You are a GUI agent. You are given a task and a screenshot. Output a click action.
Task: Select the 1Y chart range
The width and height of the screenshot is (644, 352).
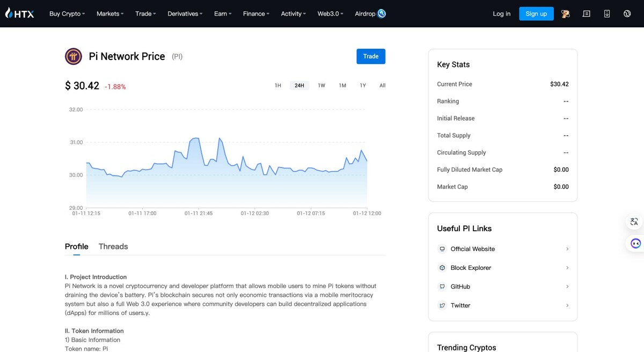coord(363,85)
